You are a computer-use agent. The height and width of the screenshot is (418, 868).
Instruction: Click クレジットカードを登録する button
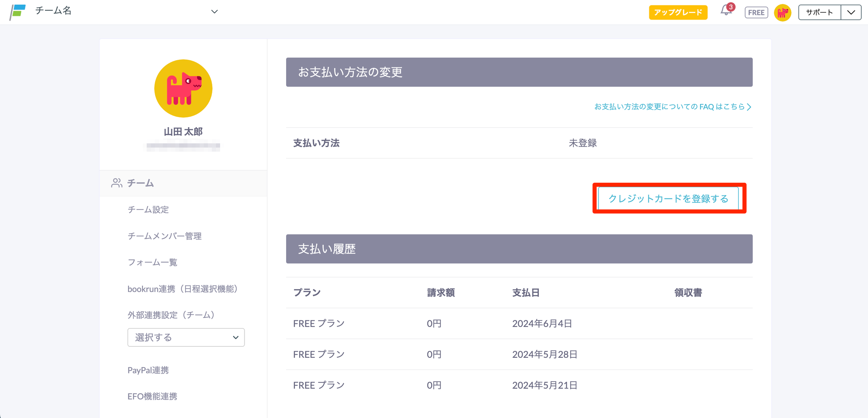[668, 198]
